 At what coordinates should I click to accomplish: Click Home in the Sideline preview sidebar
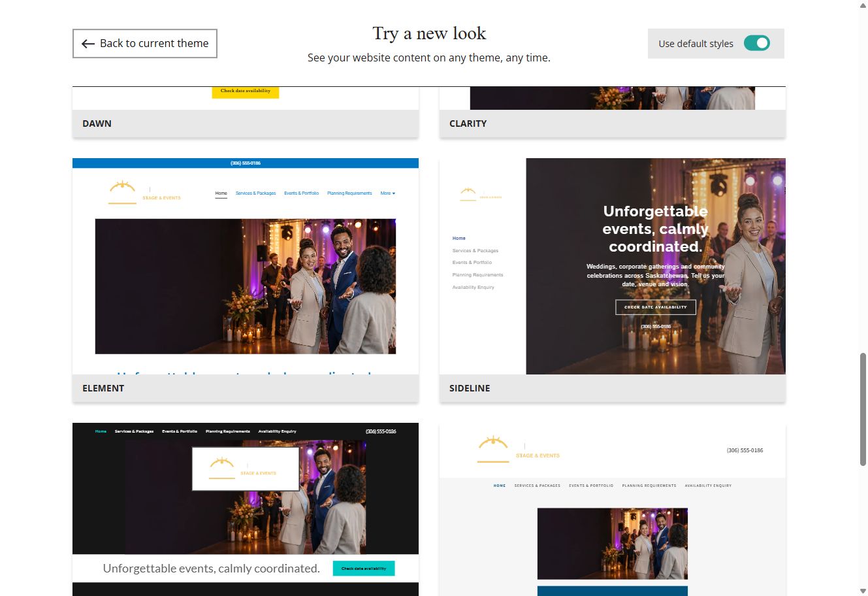459,239
